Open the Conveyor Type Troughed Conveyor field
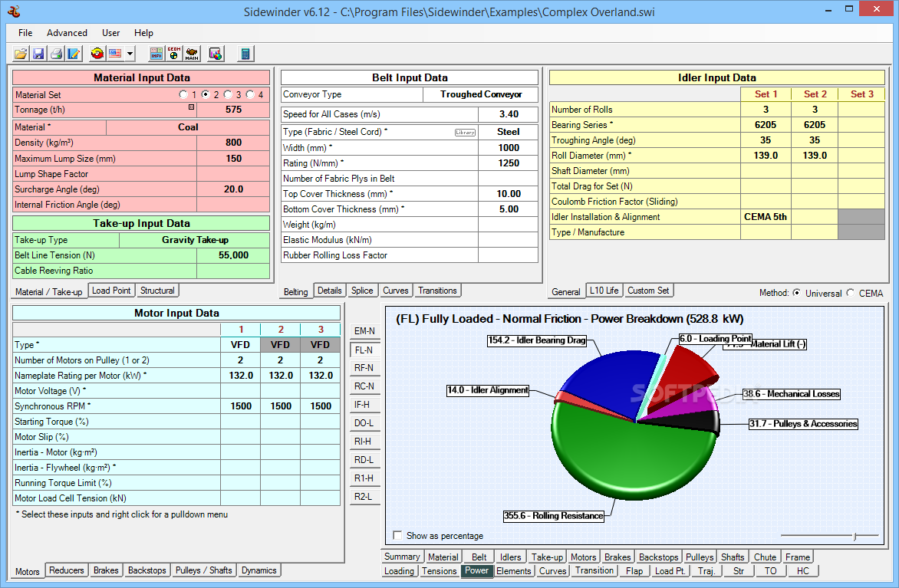 (x=481, y=94)
